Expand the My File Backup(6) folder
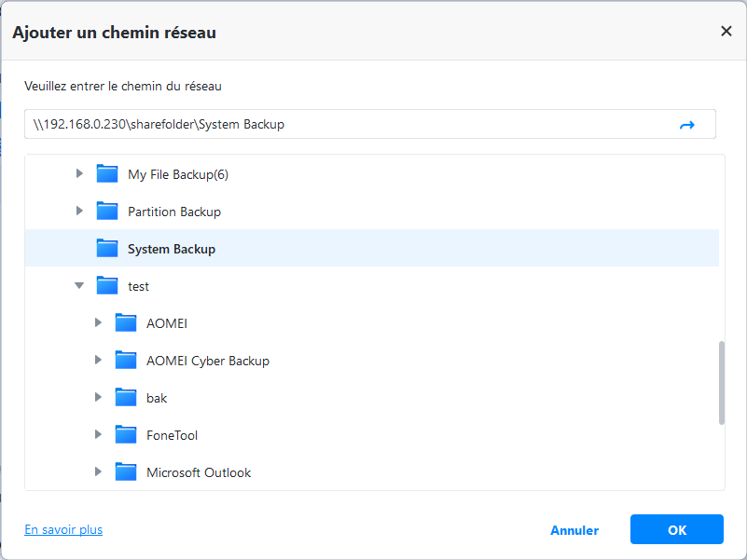This screenshot has height=560, width=747. (x=79, y=173)
